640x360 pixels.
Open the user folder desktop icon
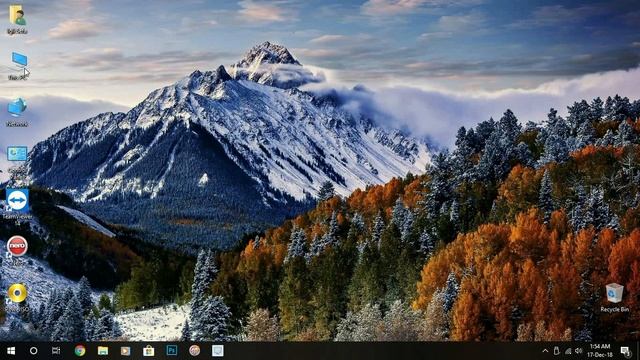tap(17, 19)
